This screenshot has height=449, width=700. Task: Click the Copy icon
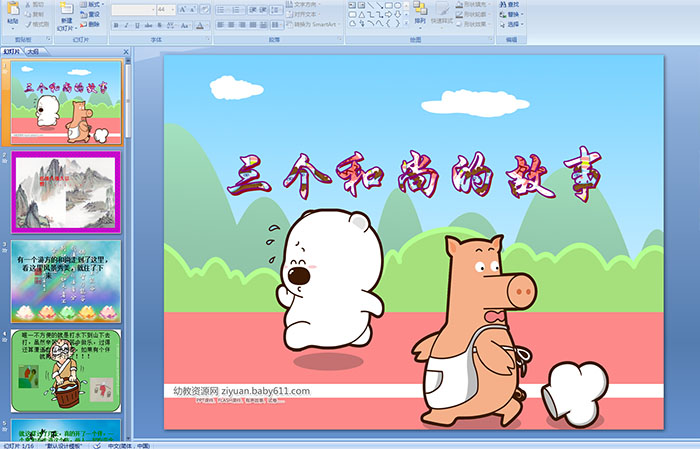coord(28,14)
